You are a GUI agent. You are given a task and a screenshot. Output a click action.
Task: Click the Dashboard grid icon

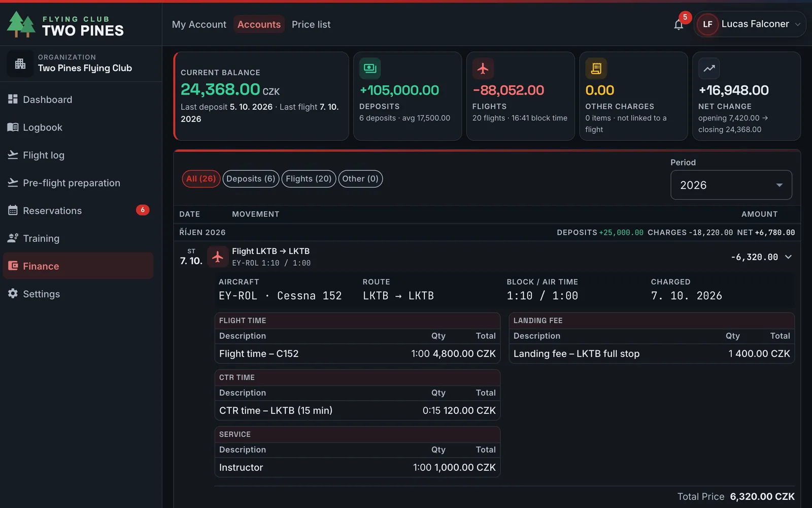13,99
